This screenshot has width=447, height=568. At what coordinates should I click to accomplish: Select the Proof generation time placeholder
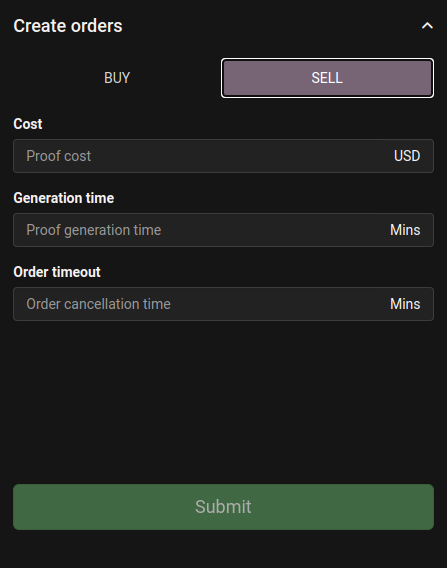click(94, 230)
